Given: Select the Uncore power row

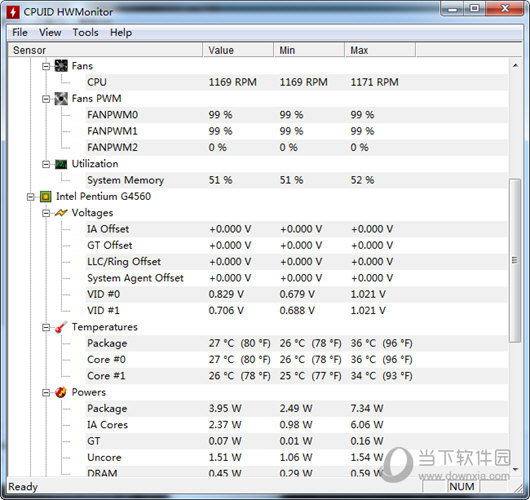Looking at the screenshot, I should click(x=297, y=457).
